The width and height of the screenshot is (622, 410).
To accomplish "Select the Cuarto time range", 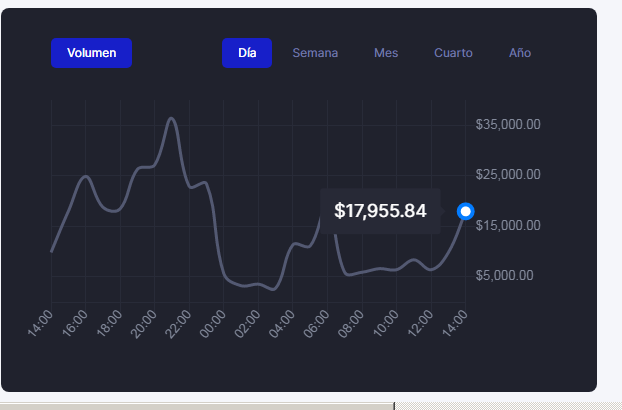I will pos(453,53).
